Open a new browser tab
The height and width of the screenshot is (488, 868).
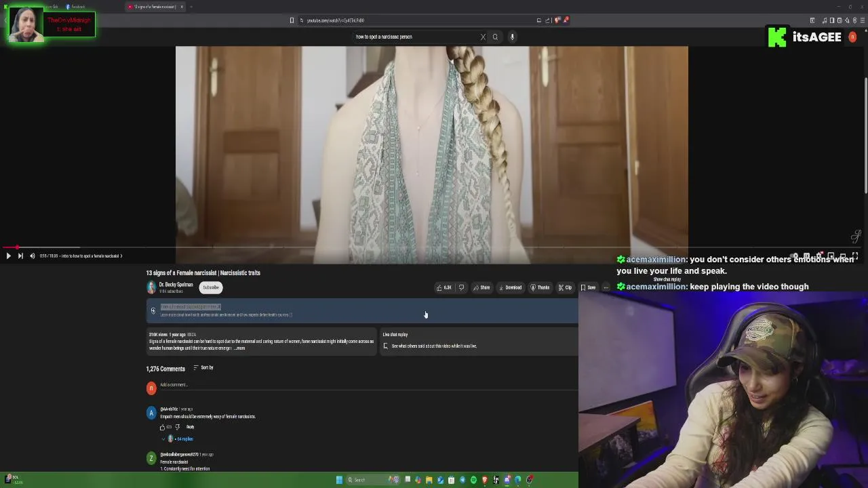point(191,7)
